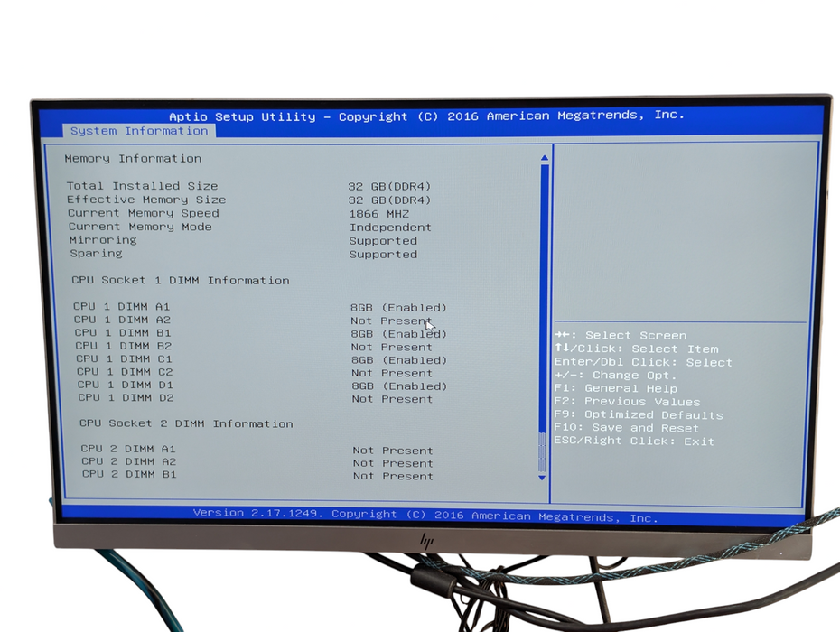This screenshot has width=840, height=632.
Task: Click the Change Opt. help line
Action: coord(615,375)
